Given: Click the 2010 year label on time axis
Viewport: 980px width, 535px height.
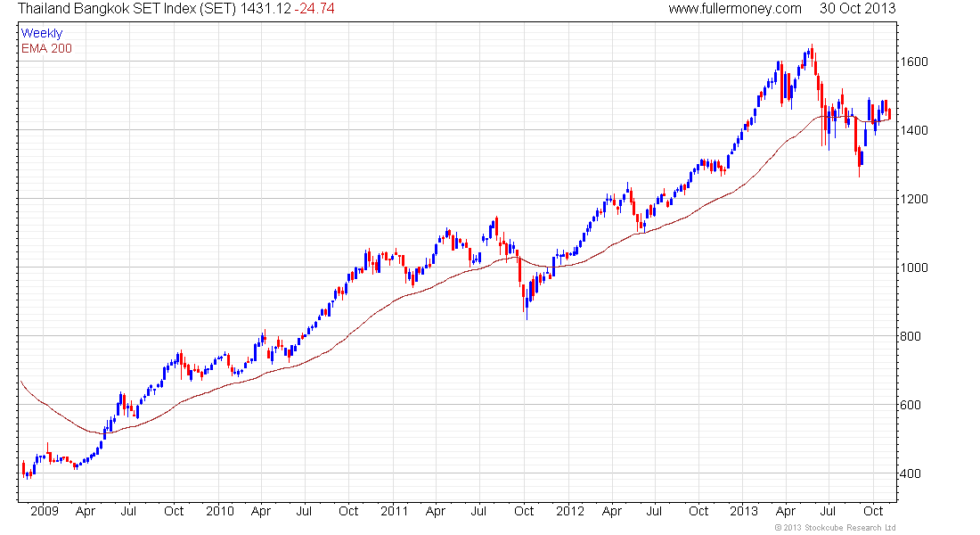Looking at the screenshot, I should pos(220,511).
